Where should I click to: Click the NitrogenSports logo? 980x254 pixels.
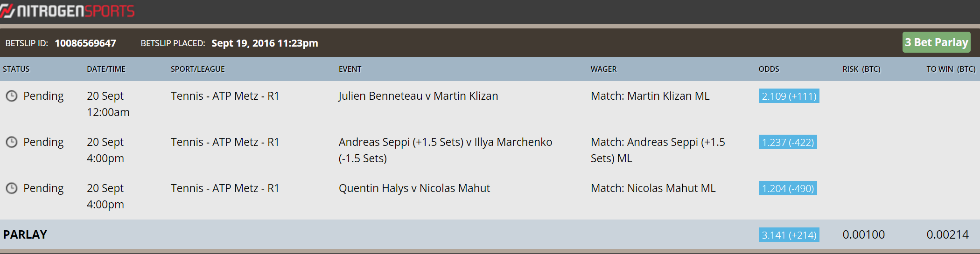tap(67, 11)
